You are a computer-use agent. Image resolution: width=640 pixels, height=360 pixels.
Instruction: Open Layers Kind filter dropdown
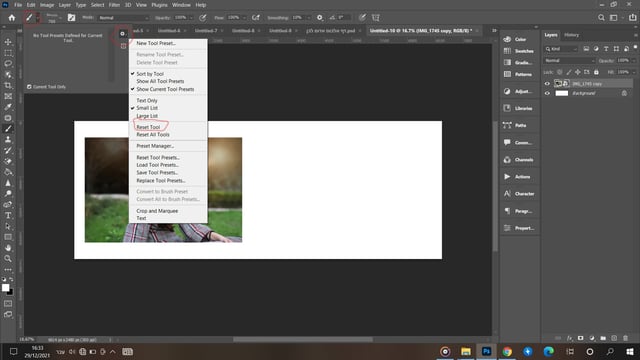(561, 49)
